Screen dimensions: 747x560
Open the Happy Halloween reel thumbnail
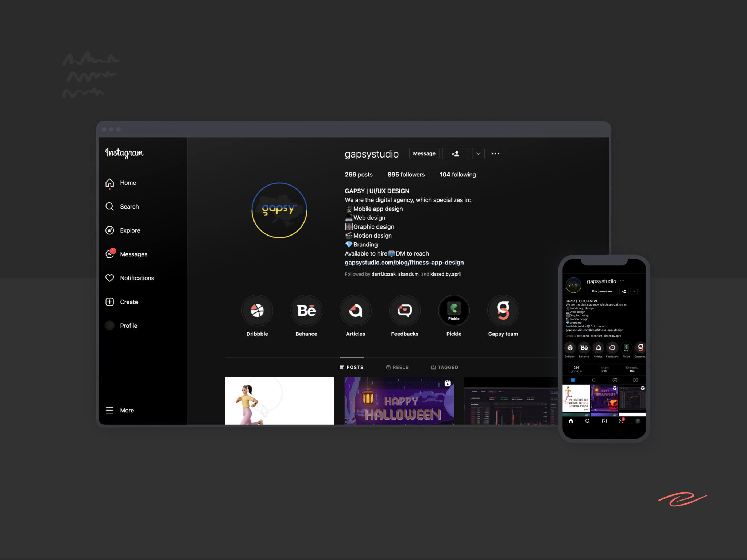[399, 401]
